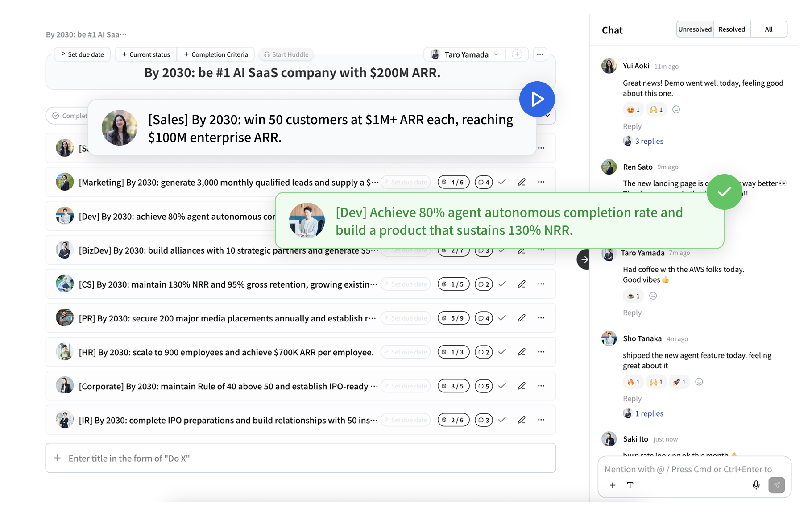The image size is (812, 517).
Task: Check off the IR goal checkmark
Action: click(502, 420)
